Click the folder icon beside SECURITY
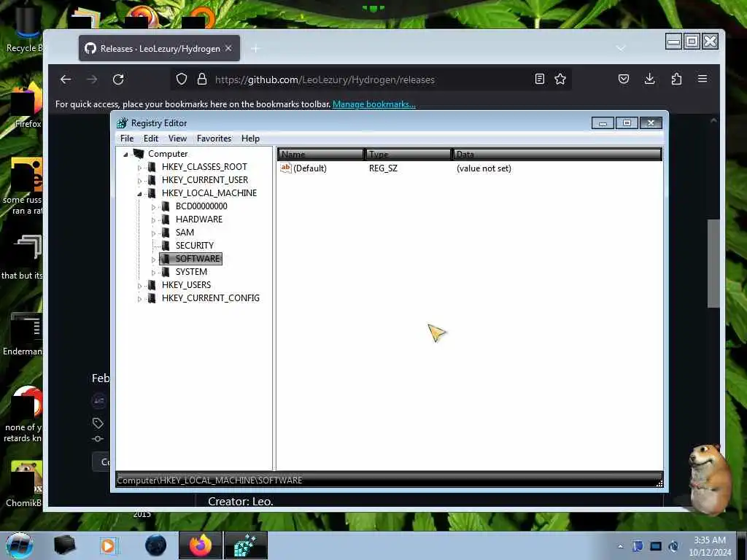747x560 pixels. coord(166,245)
